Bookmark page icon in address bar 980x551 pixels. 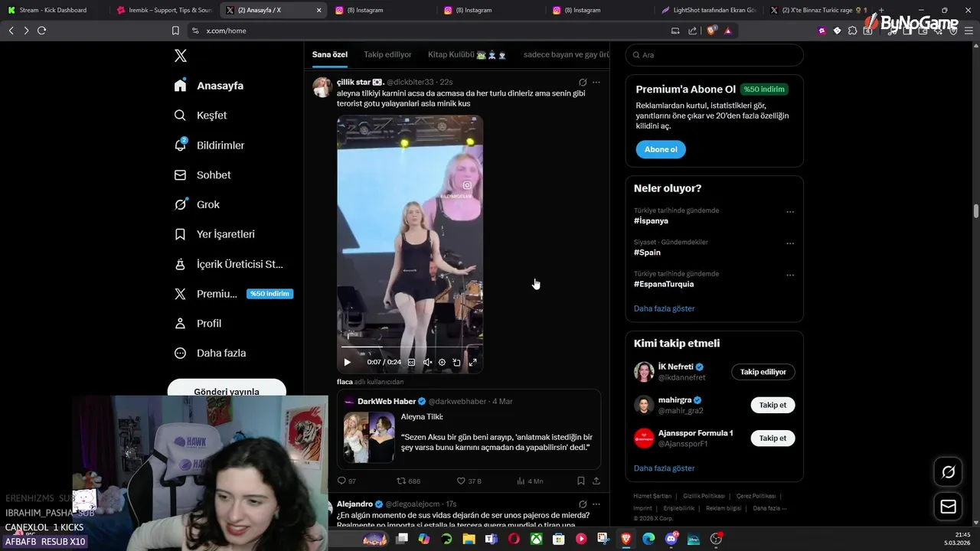(175, 31)
